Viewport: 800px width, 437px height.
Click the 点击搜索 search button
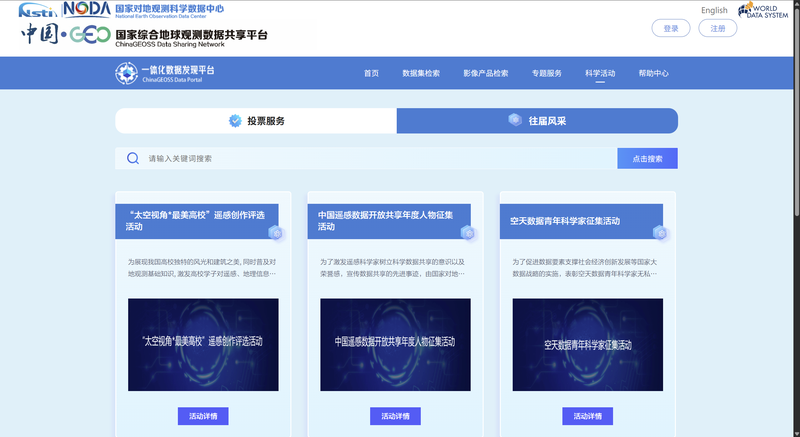pyautogui.click(x=647, y=159)
